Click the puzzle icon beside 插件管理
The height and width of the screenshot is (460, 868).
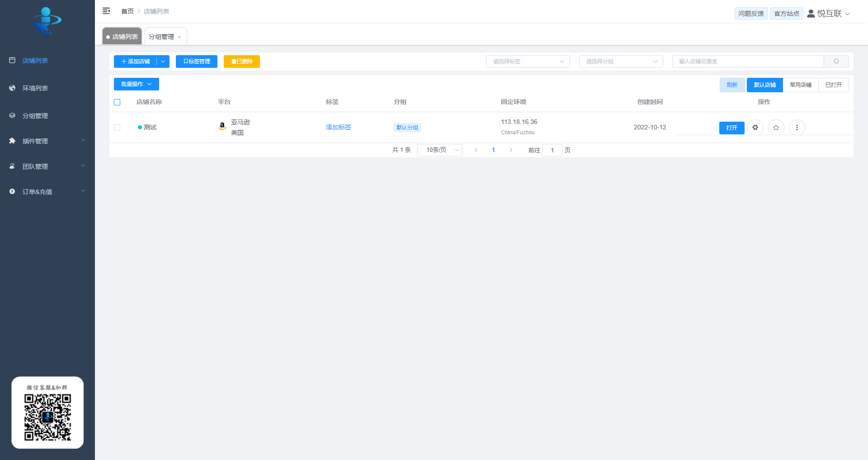12,141
